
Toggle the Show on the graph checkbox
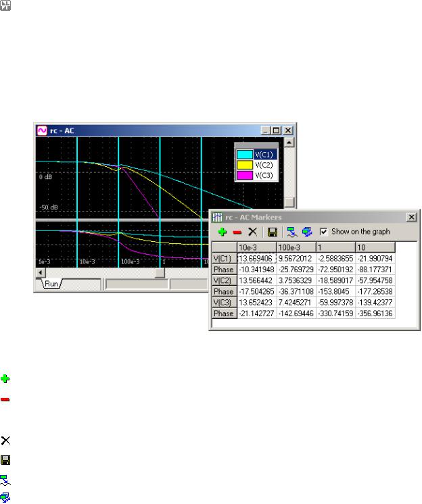tap(323, 232)
